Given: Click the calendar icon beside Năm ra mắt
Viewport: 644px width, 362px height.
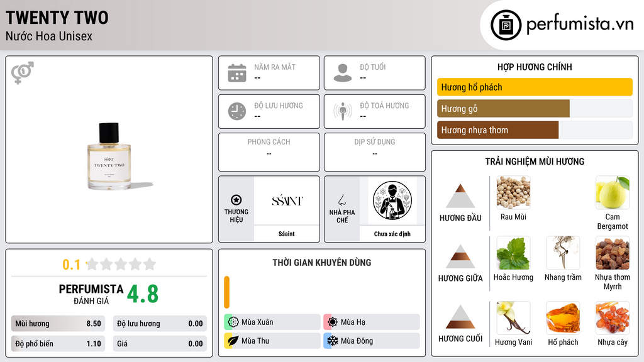Looking at the screenshot, I should [x=237, y=73].
